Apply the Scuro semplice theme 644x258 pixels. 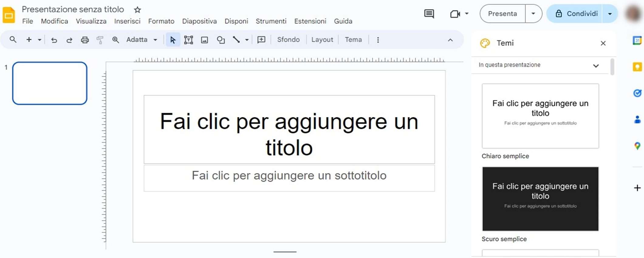(540, 199)
